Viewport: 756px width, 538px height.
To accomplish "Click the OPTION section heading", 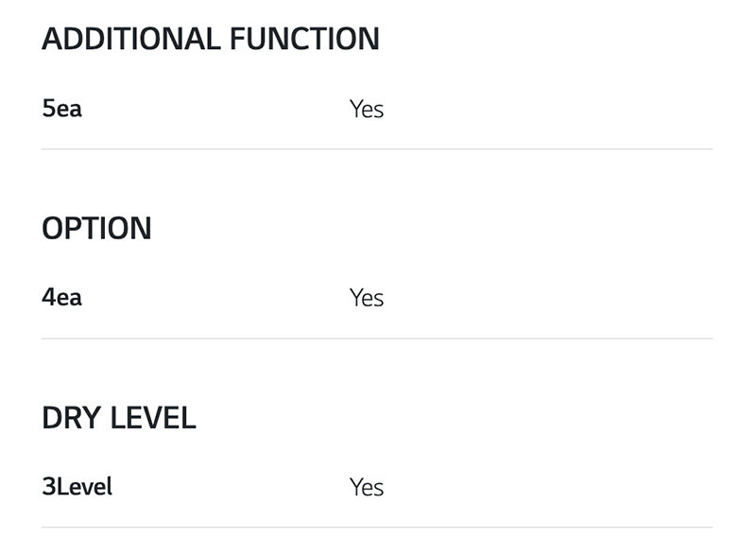I will pos(96,229).
